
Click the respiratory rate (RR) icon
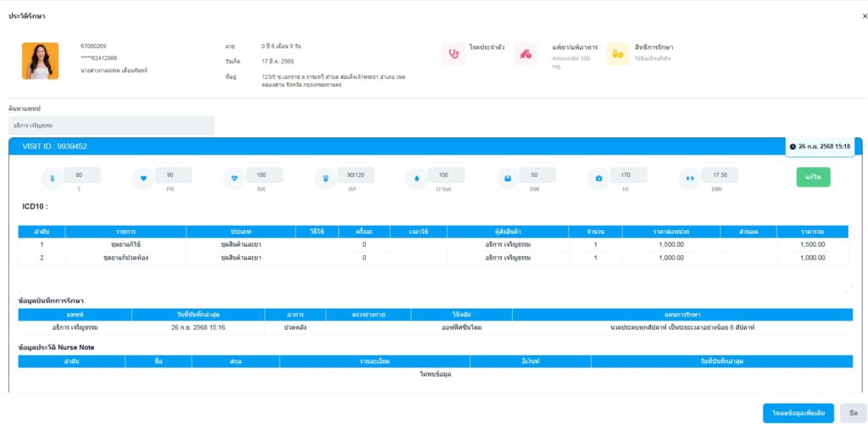tap(235, 178)
